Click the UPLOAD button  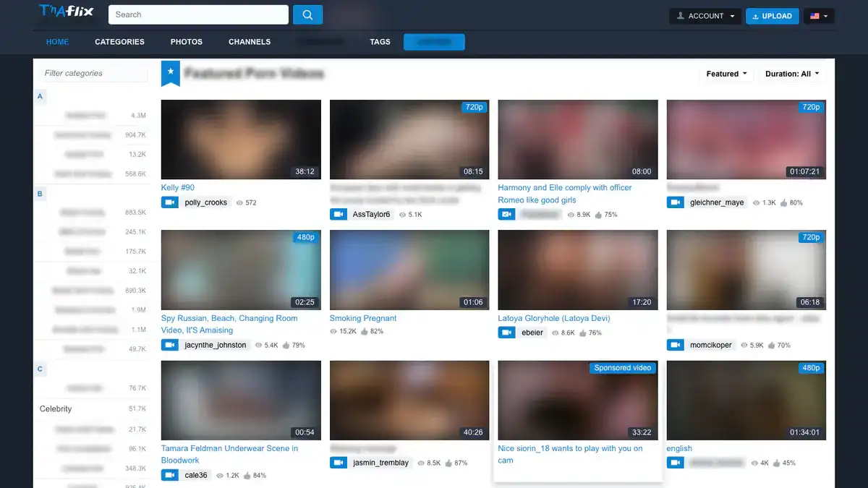[772, 16]
